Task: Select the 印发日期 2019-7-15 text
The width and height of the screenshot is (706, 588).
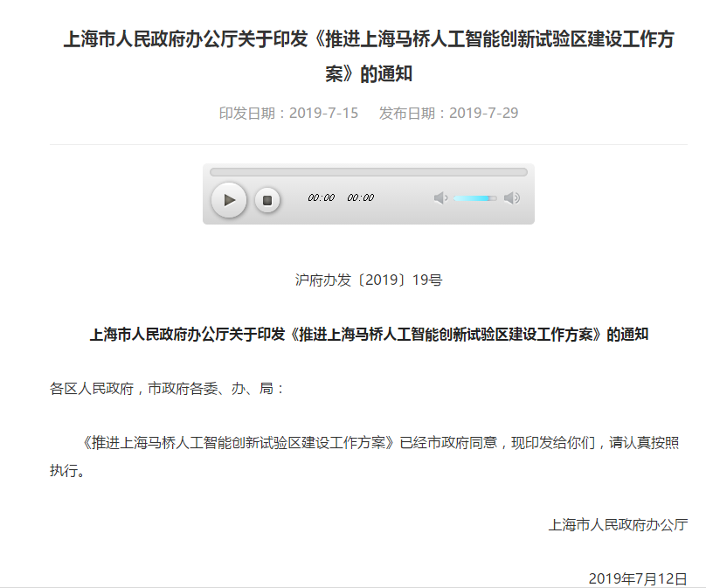Action: pos(288,114)
